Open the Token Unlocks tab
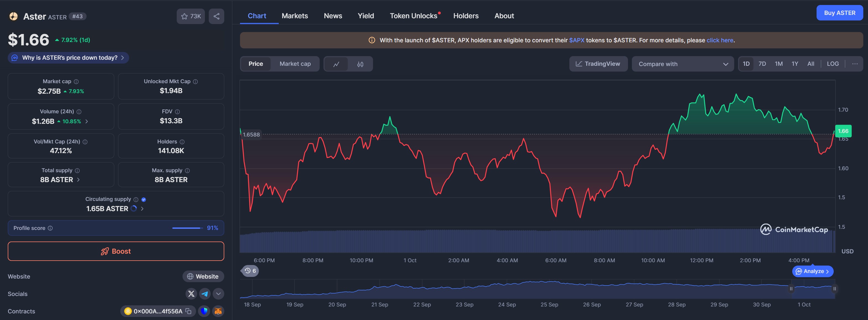The image size is (868, 320). click(x=413, y=16)
